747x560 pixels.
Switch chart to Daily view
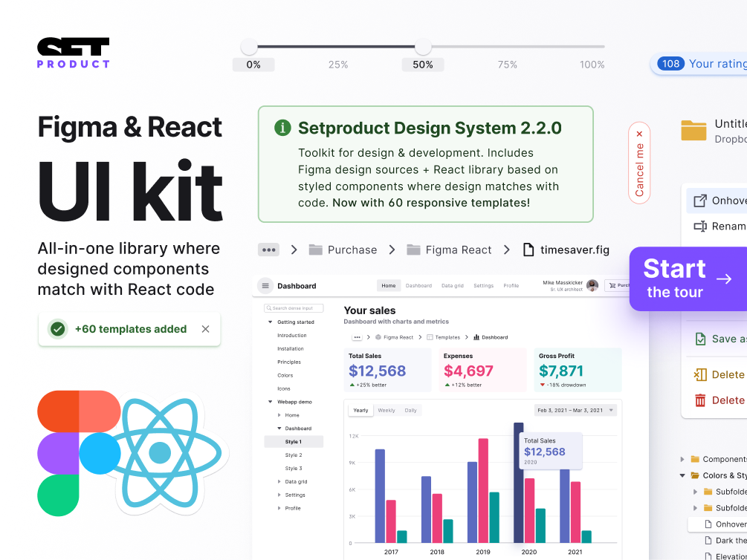(410, 411)
